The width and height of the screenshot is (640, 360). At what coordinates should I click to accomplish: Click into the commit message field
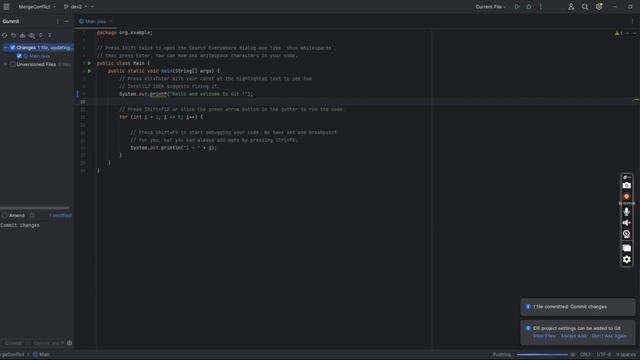click(37, 280)
